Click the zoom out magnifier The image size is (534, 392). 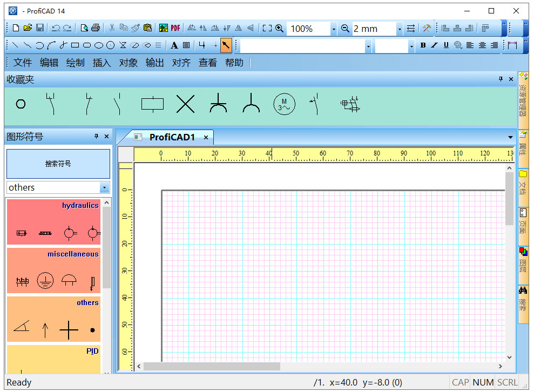point(345,28)
